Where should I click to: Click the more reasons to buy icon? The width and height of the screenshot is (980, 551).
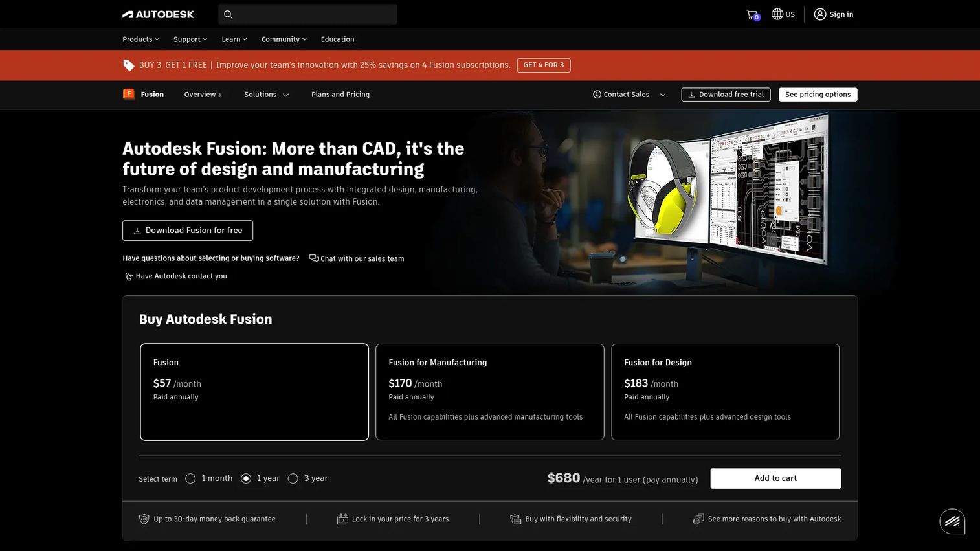698,519
